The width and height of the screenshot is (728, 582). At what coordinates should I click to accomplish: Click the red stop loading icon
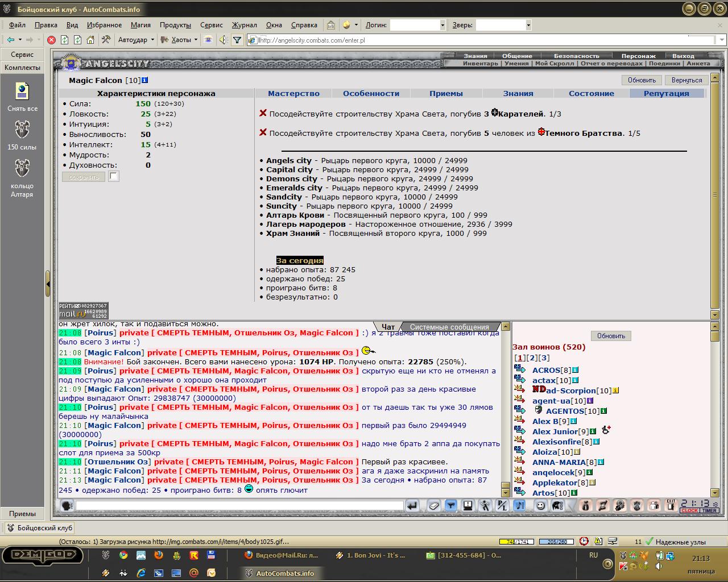tap(51, 40)
